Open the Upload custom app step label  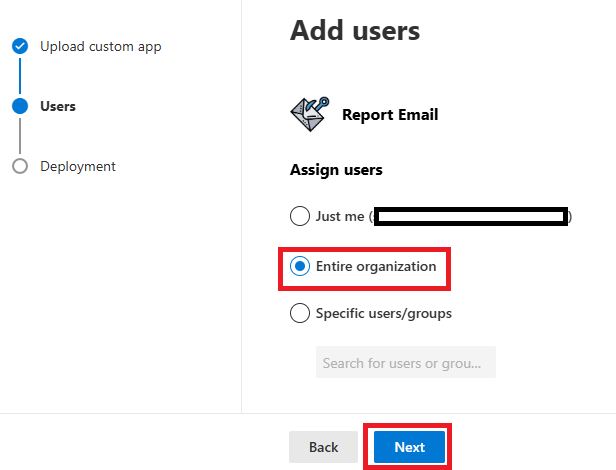[x=100, y=46]
